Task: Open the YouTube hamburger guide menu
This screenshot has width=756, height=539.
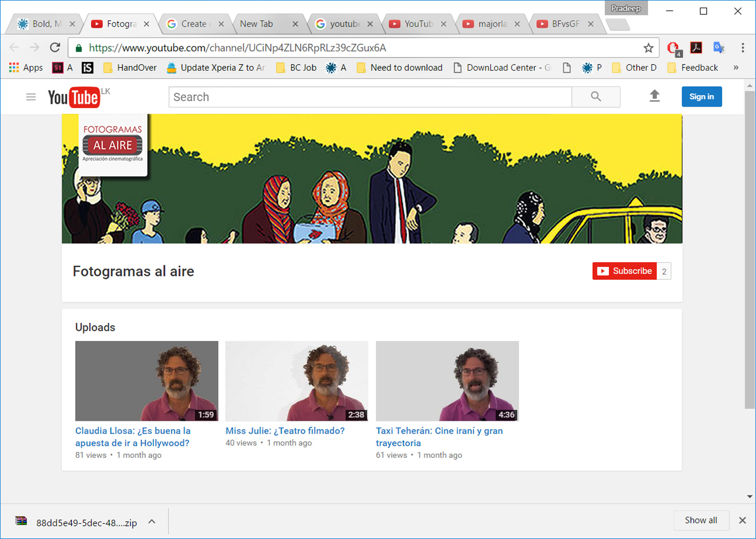Action: (x=31, y=97)
